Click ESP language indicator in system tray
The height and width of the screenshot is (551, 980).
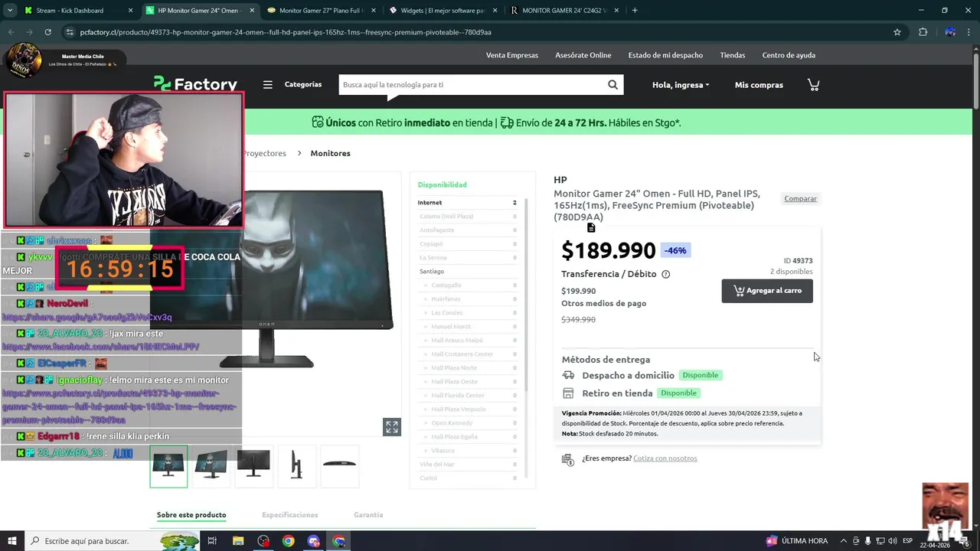click(907, 541)
